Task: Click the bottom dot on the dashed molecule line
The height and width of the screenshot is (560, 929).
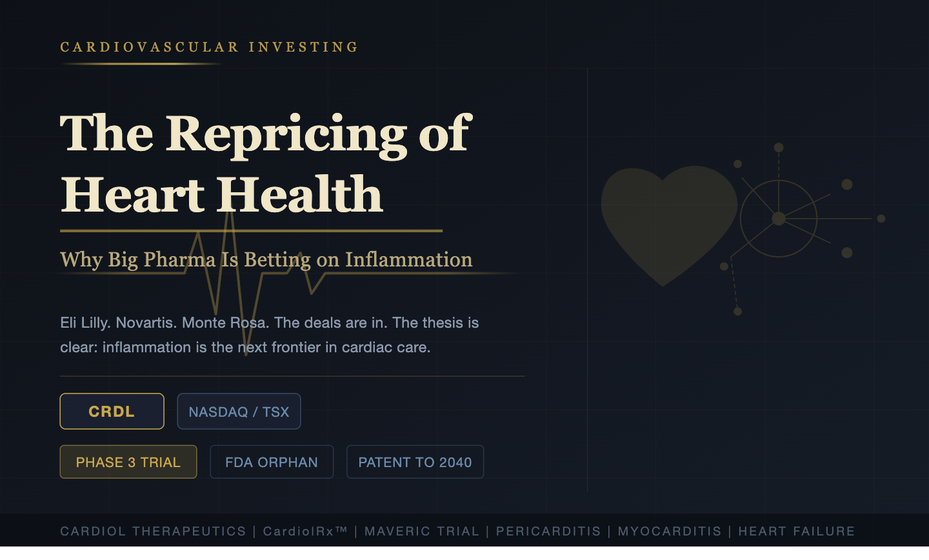Action: pos(738,312)
